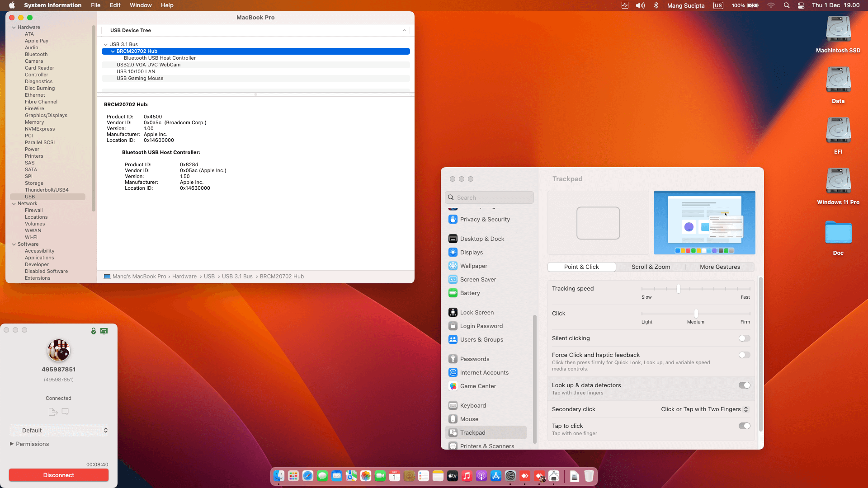Switch to the Scroll & Zoom tab
This screenshot has width=868, height=488.
coord(651,267)
